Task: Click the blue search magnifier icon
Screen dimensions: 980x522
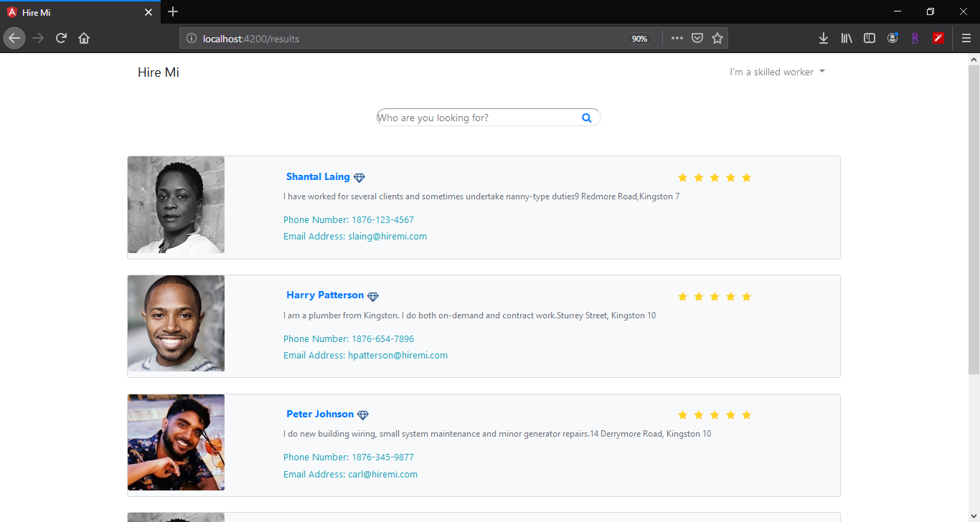Action: (x=587, y=118)
